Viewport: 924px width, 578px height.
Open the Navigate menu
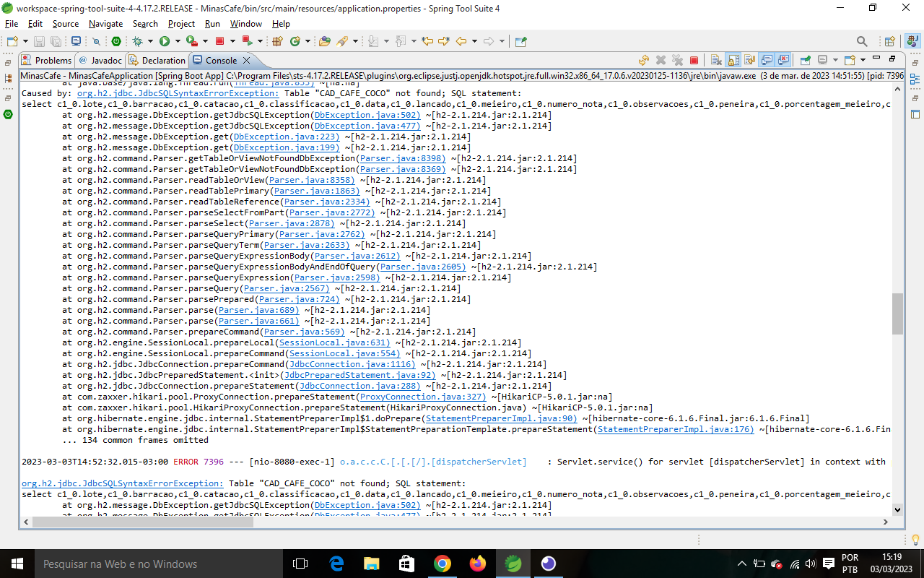tap(106, 24)
